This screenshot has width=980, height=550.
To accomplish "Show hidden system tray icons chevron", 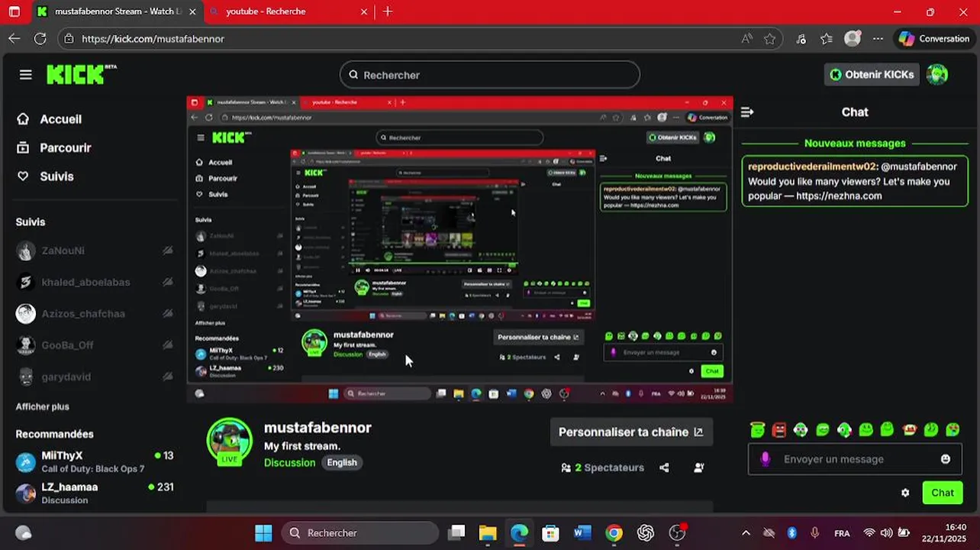I will 746,533.
